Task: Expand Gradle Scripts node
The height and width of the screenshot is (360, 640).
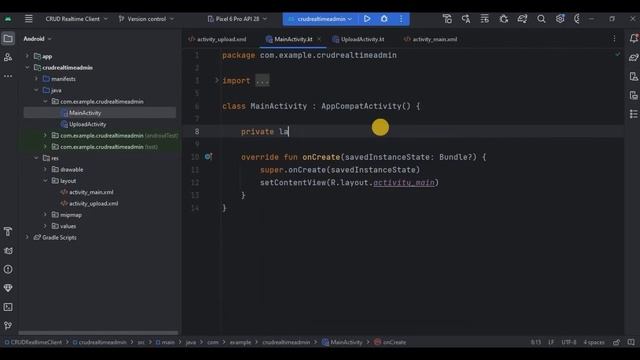Action: click(27, 237)
